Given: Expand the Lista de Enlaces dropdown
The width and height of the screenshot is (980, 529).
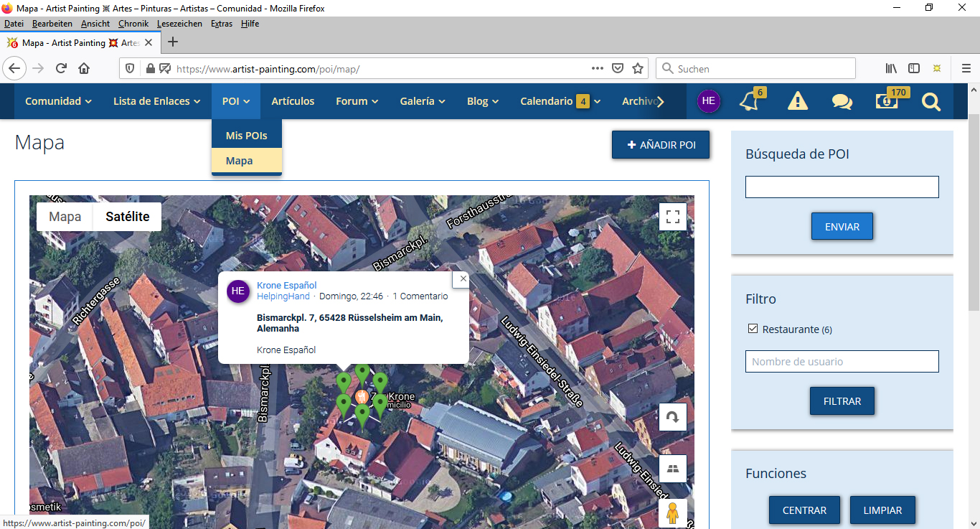Looking at the screenshot, I should (156, 101).
